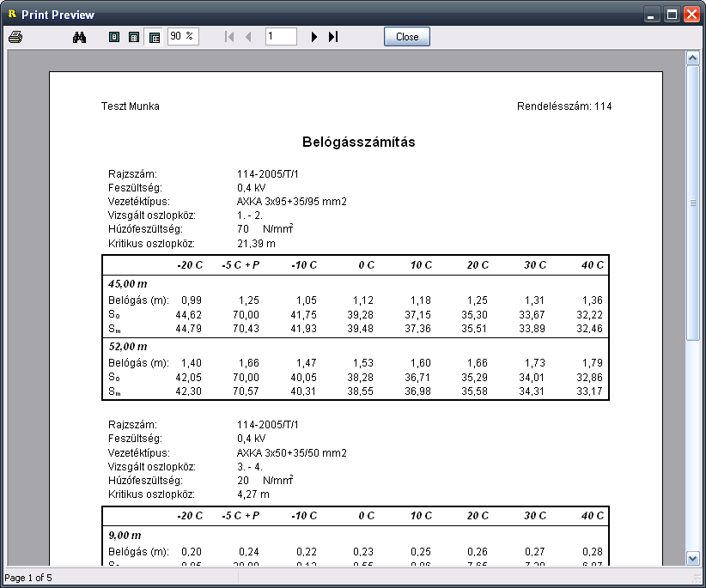Image resolution: width=706 pixels, height=588 pixels.
Task: Click the table cell '70,43'
Action: tap(246, 329)
